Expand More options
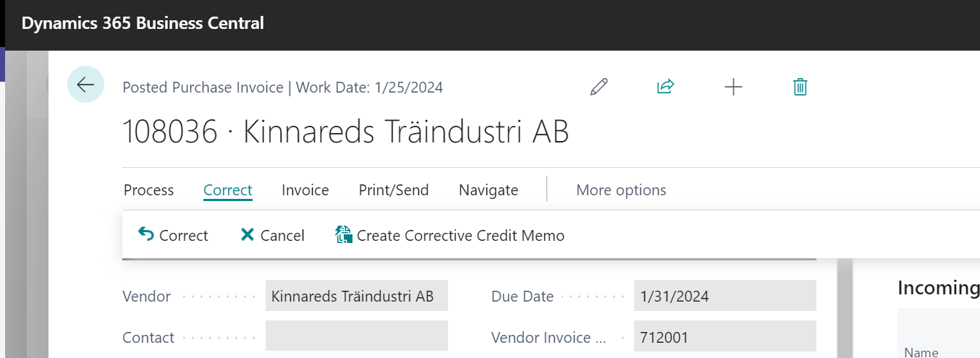This screenshot has height=358, width=980. coord(621,190)
